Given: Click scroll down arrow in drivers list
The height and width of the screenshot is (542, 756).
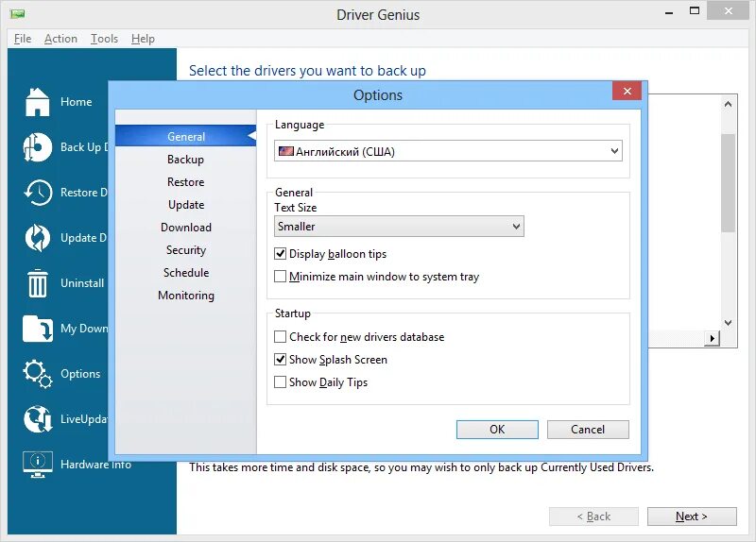Looking at the screenshot, I should 728,323.
